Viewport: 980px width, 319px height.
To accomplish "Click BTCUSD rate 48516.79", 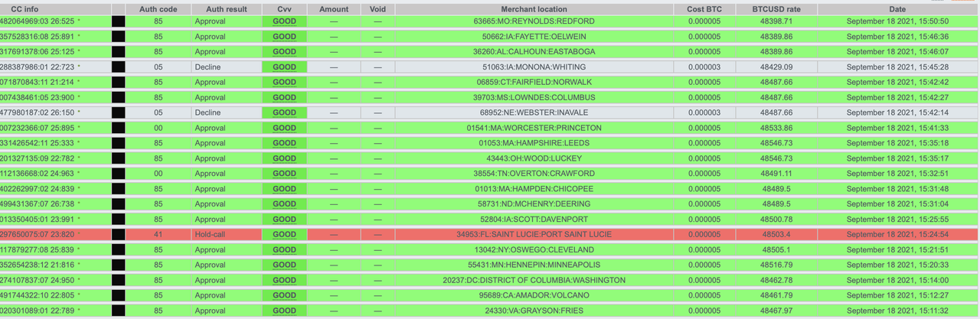I will pyautogui.click(x=776, y=265).
